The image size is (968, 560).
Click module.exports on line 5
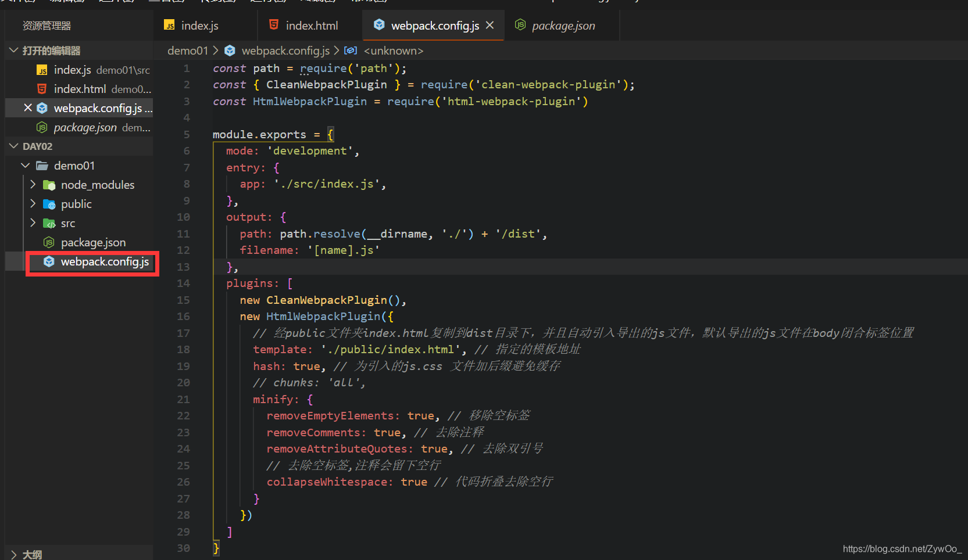[x=259, y=134]
